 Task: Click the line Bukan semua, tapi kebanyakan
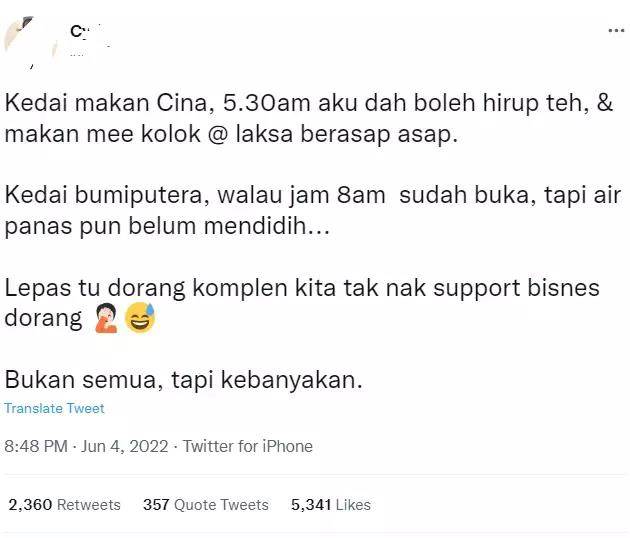[x=184, y=379]
